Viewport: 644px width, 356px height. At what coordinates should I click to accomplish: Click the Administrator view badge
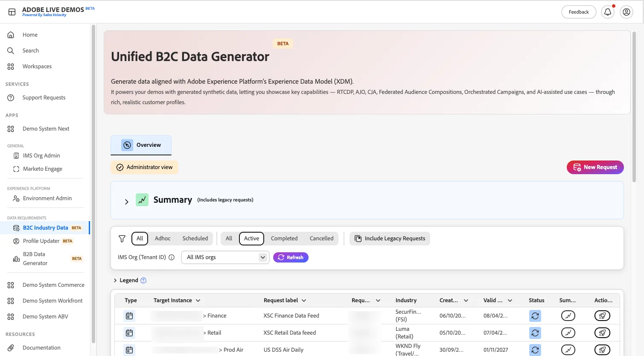[x=145, y=167]
